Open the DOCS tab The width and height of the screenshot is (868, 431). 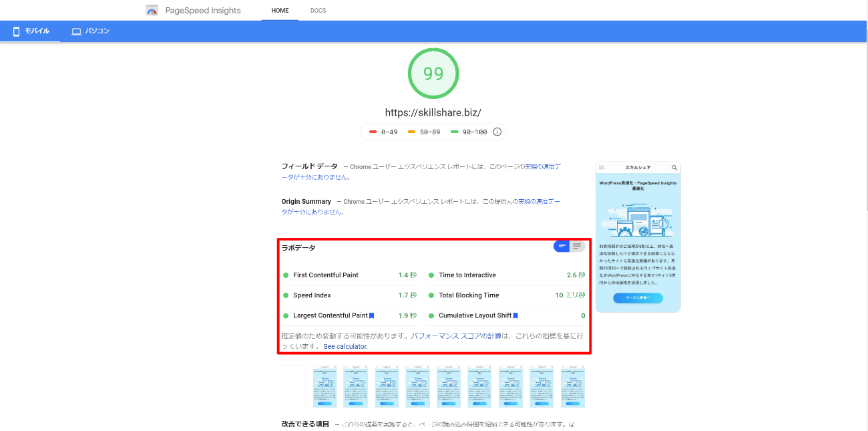[318, 11]
